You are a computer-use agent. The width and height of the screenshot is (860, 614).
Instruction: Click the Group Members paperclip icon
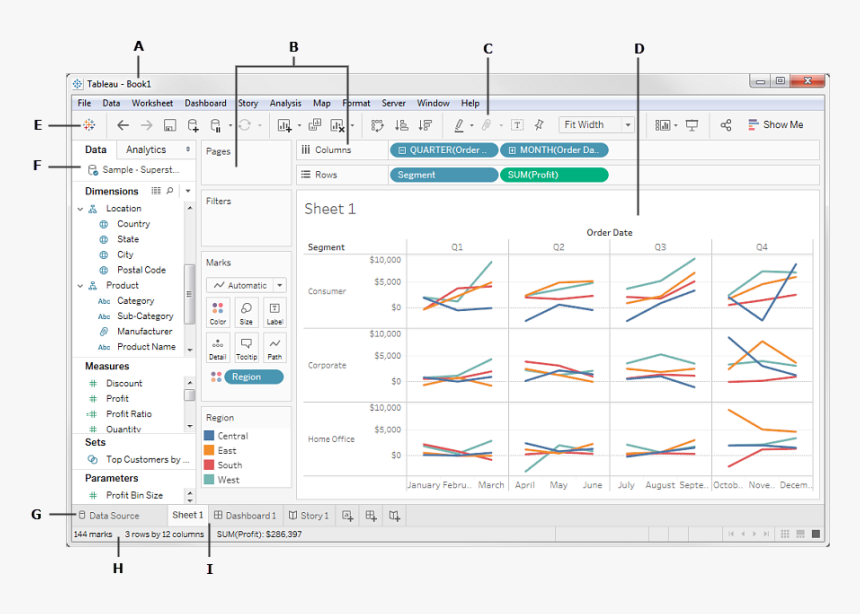(x=486, y=125)
